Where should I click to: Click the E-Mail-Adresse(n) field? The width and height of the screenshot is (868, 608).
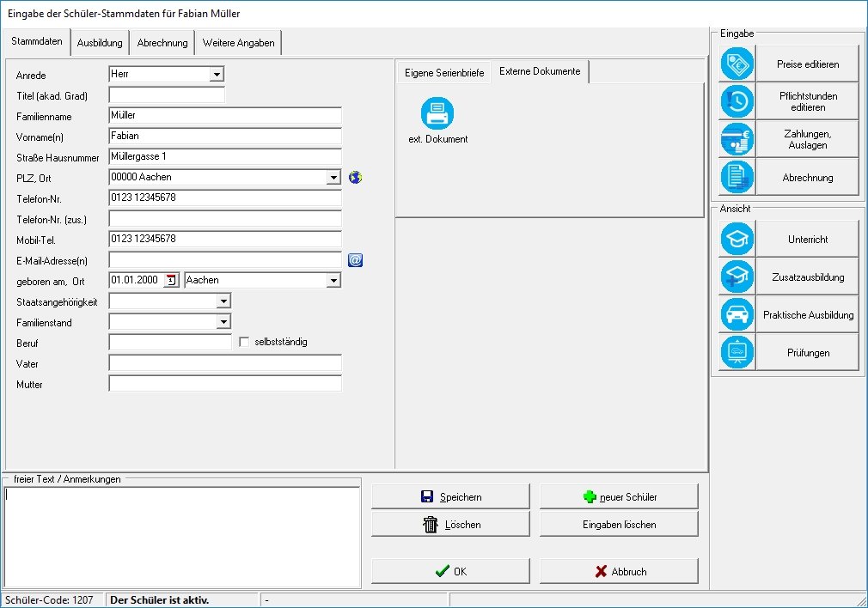(225, 260)
